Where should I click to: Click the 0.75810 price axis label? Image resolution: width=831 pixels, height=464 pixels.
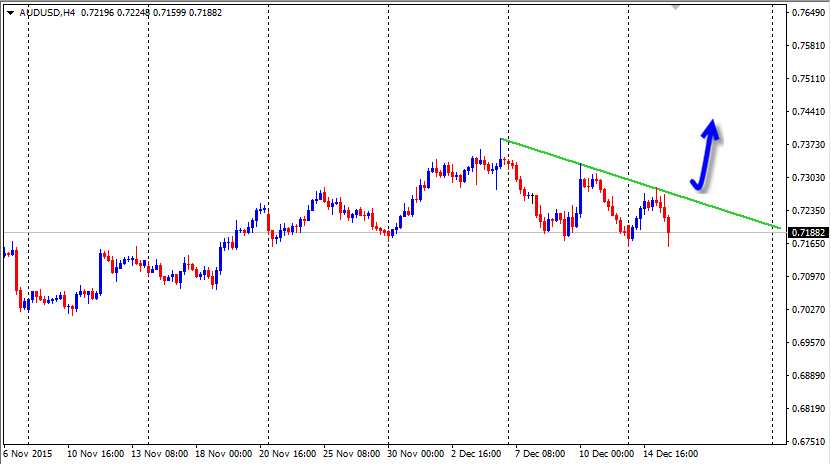click(808, 46)
